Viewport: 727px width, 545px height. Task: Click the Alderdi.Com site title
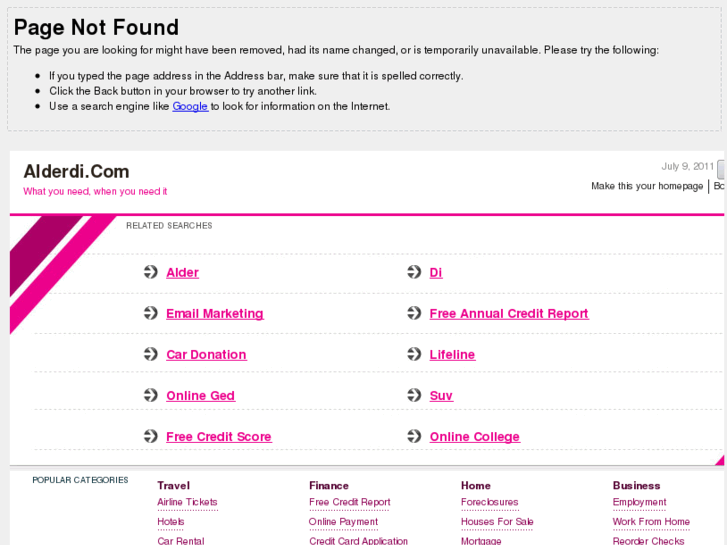77,171
